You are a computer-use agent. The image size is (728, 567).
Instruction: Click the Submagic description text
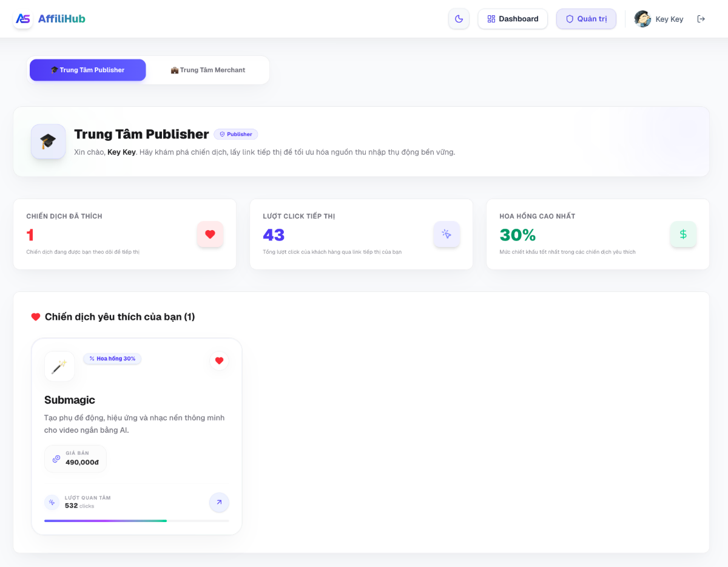(x=135, y=424)
